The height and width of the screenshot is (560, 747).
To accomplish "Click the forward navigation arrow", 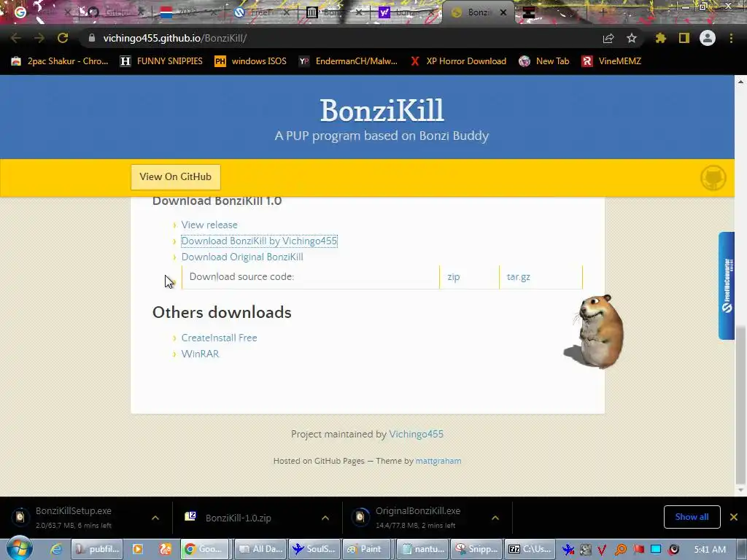I will point(39,38).
